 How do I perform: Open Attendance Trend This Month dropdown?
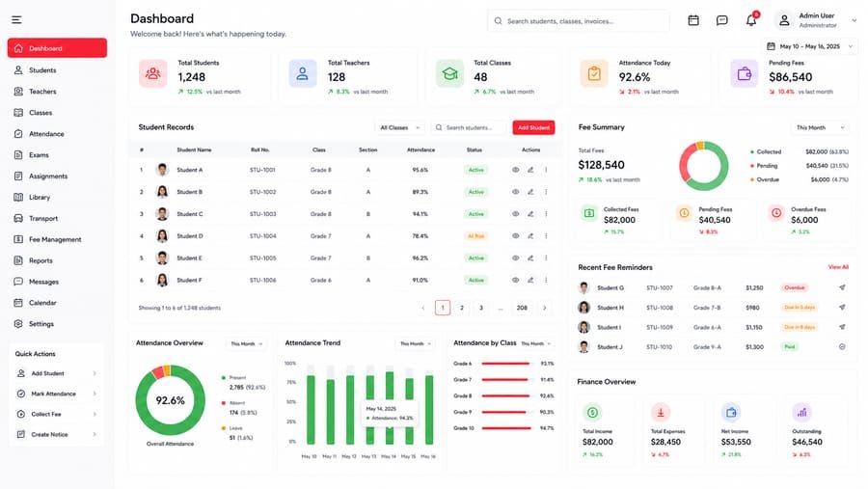coord(415,344)
